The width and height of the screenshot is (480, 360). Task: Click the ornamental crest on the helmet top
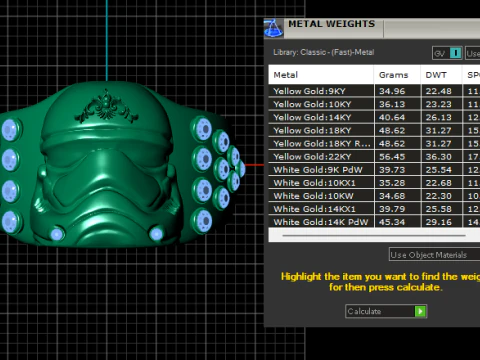tap(106, 106)
